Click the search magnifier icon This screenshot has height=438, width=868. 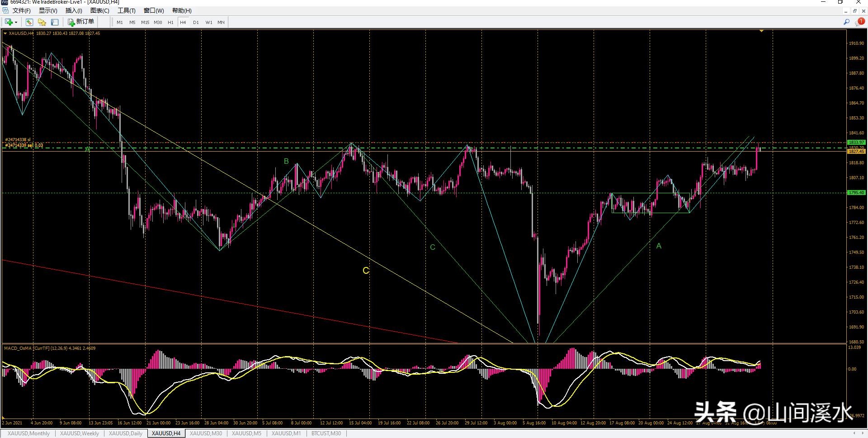(846, 22)
